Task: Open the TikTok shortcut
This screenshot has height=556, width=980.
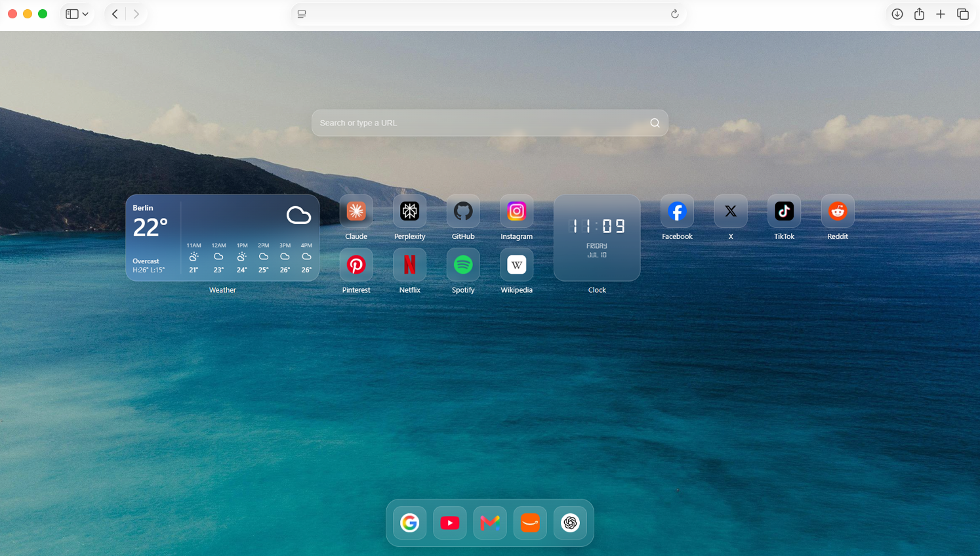Action: (x=784, y=211)
